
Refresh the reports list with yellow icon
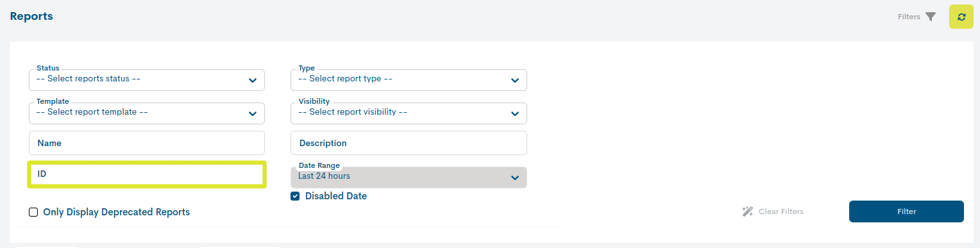point(961,17)
